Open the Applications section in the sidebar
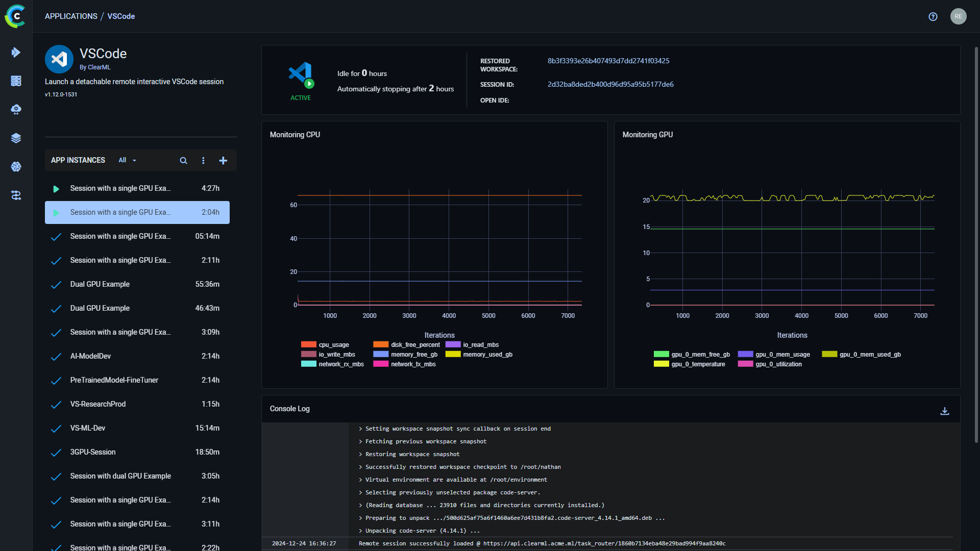This screenshot has width=980, height=551. (x=16, y=52)
